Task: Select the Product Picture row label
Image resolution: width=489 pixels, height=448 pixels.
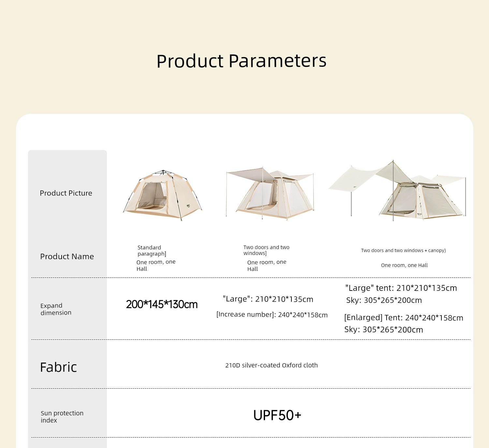Action: click(66, 193)
